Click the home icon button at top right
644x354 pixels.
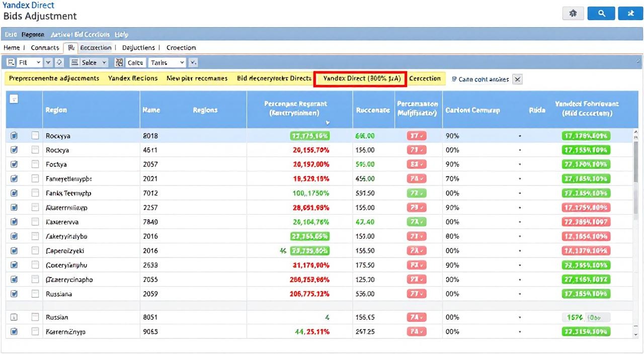pyautogui.click(x=572, y=14)
